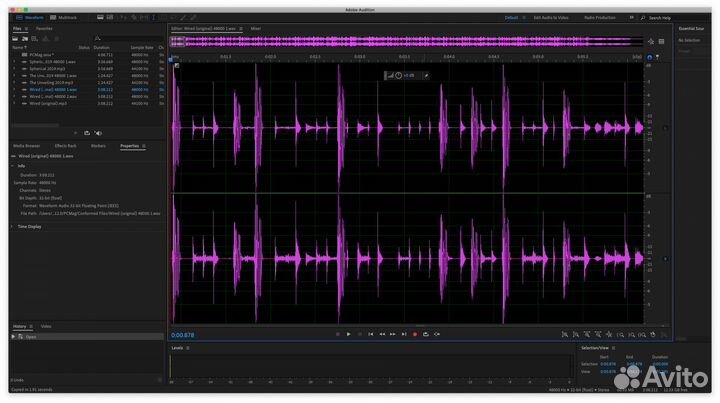
Task: Click the Open File icon in Files panel
Action: point(15,39)
